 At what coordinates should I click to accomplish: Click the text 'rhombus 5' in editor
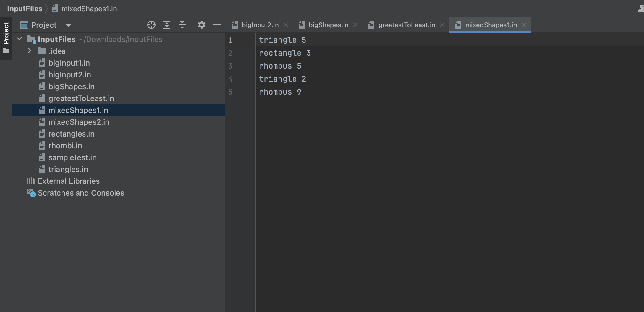tap(280, 66)
